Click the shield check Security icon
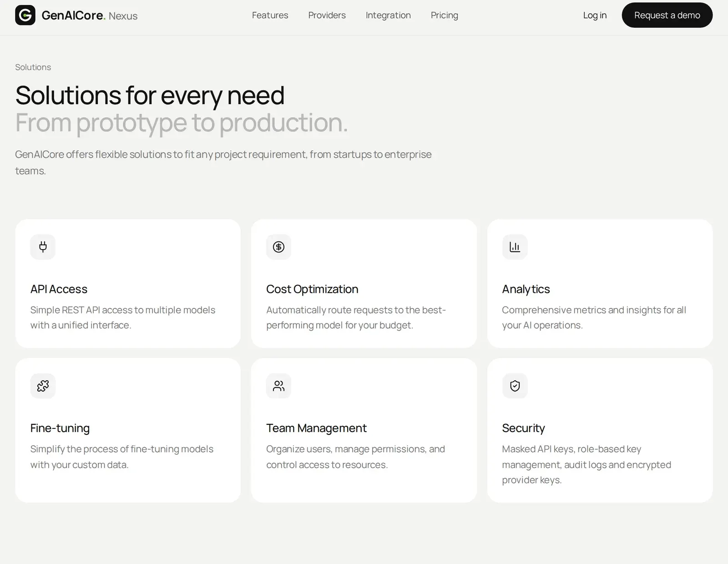The image size is (728, 564). (515, 386)
